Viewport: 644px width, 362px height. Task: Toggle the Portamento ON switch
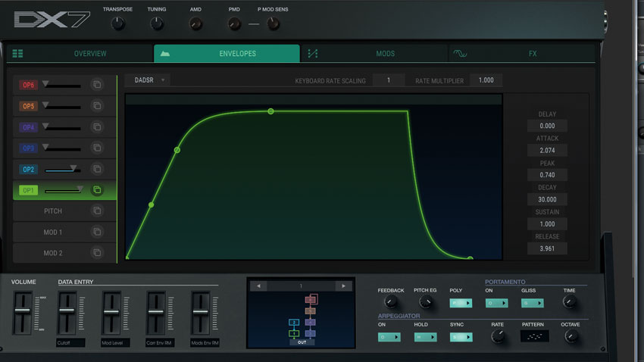[496, 303]
